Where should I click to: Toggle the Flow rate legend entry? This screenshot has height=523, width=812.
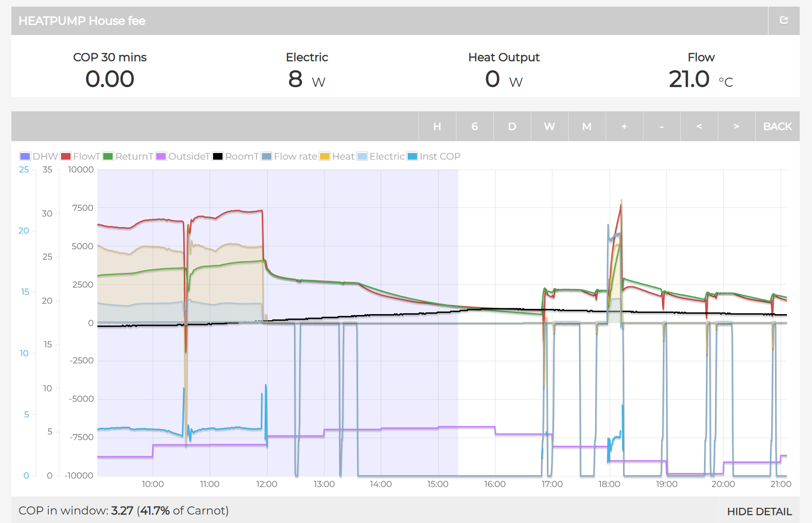pos(290,156)
